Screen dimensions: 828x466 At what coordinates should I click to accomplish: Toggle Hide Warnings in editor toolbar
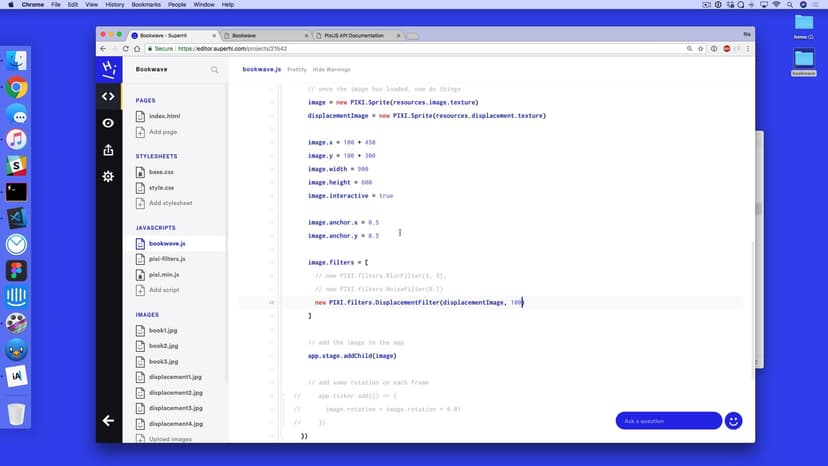(x=331, y=70)
